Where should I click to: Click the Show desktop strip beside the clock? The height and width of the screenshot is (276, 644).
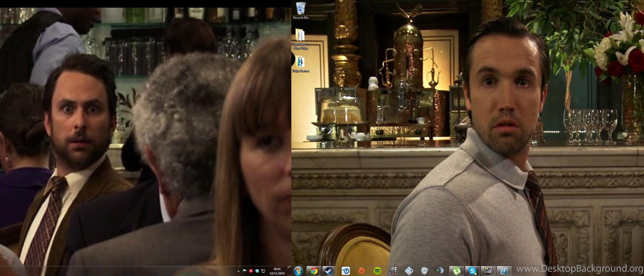290,271
